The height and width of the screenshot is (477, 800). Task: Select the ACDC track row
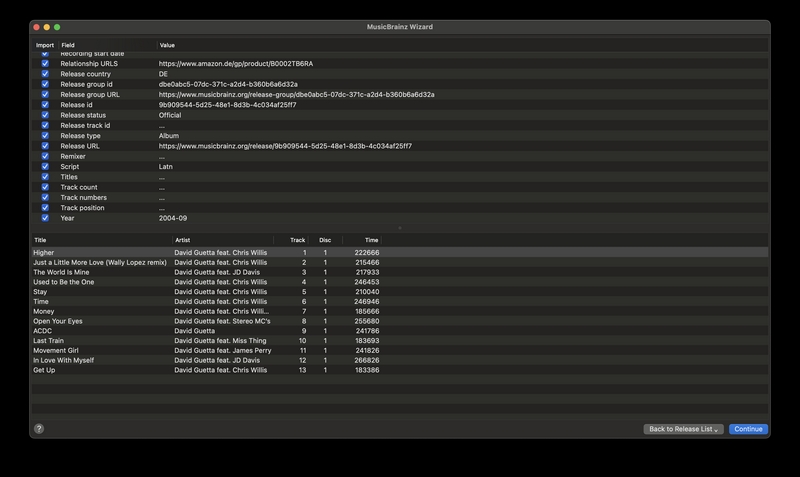click(400, 331)
